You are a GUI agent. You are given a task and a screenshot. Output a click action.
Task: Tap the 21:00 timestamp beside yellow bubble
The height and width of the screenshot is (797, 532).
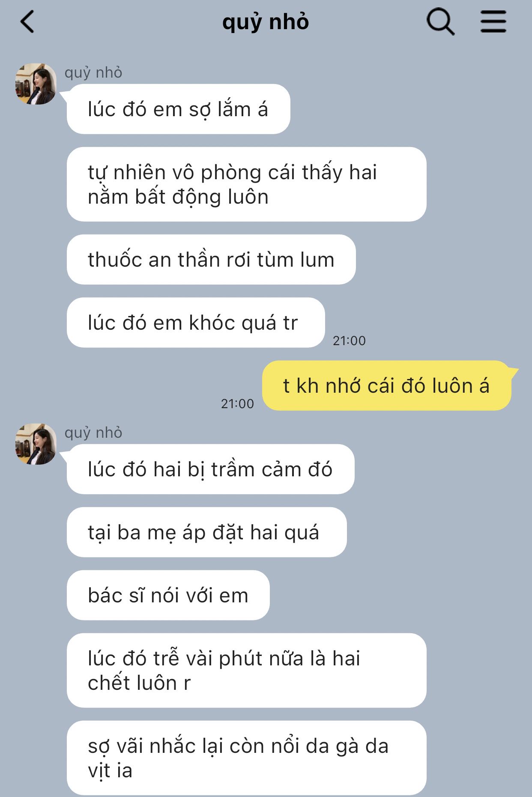tap(237, 404)
